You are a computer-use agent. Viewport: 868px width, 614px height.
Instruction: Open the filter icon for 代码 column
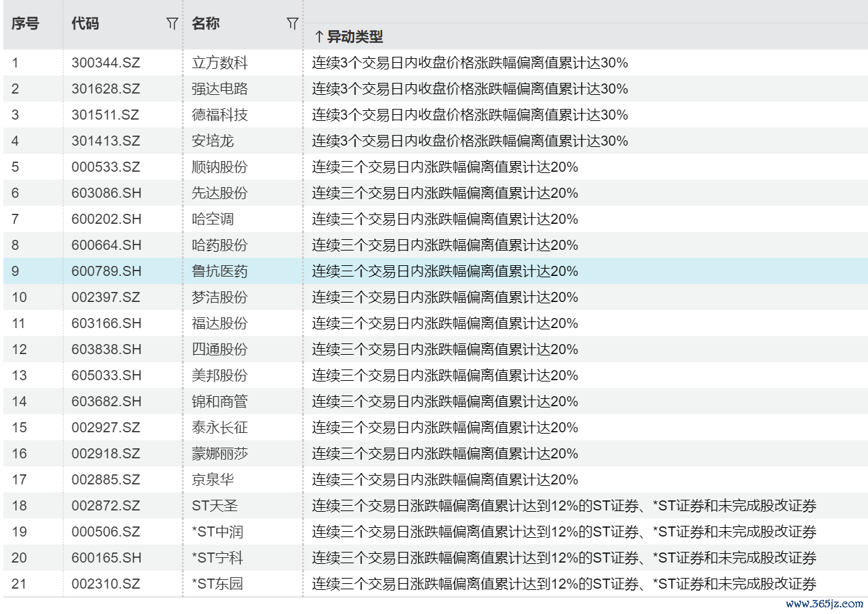[x=172, y=24]
